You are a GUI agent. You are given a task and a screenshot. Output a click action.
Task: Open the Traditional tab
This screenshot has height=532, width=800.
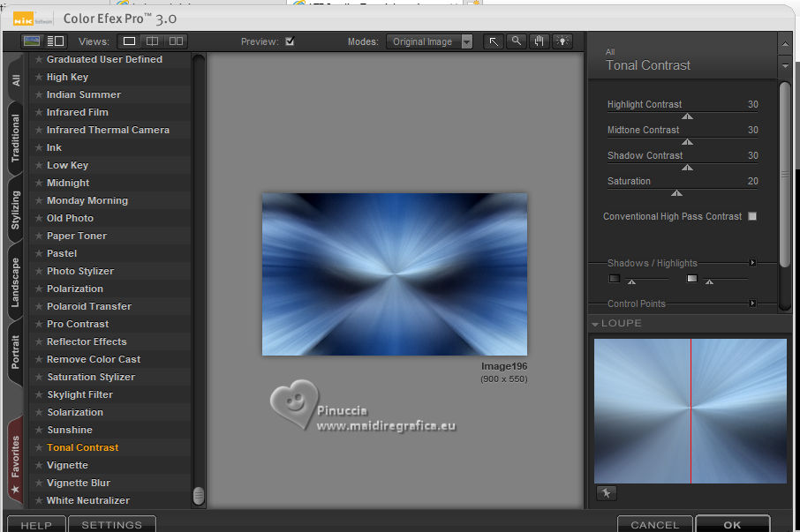coord(16,139)
